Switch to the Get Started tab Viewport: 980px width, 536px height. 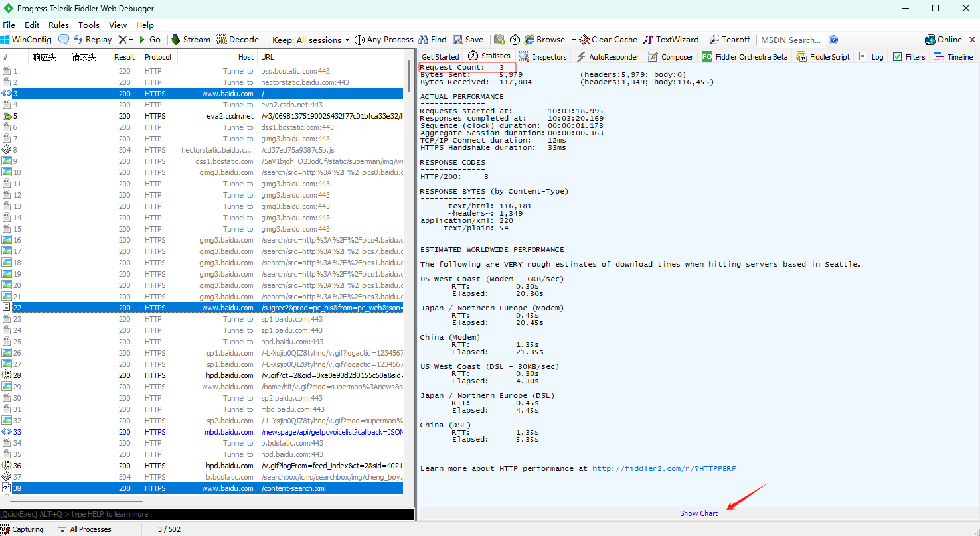pyautogui.click(x=440, y=57)
